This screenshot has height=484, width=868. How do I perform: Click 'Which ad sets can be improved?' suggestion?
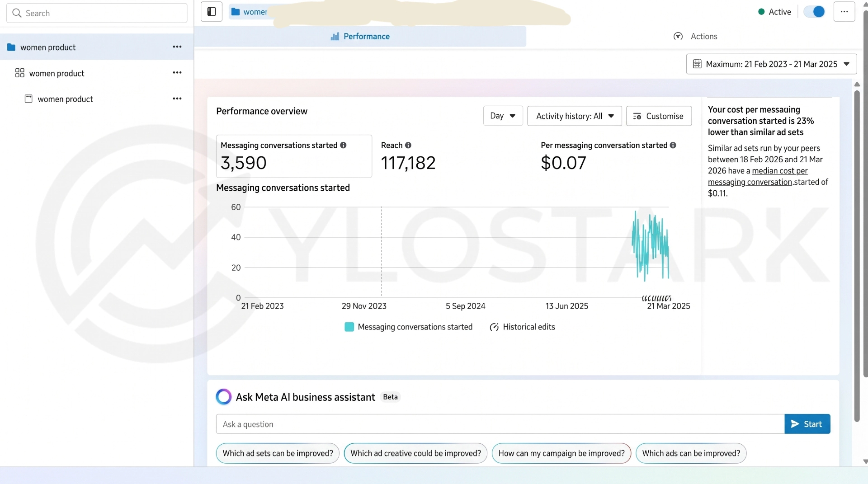pos(278,453)
